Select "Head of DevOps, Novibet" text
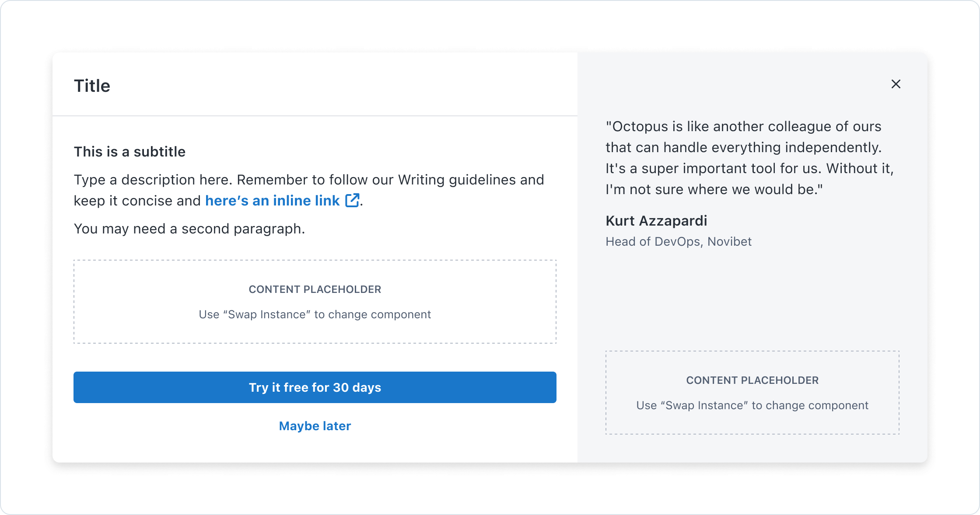 (678, 241)
